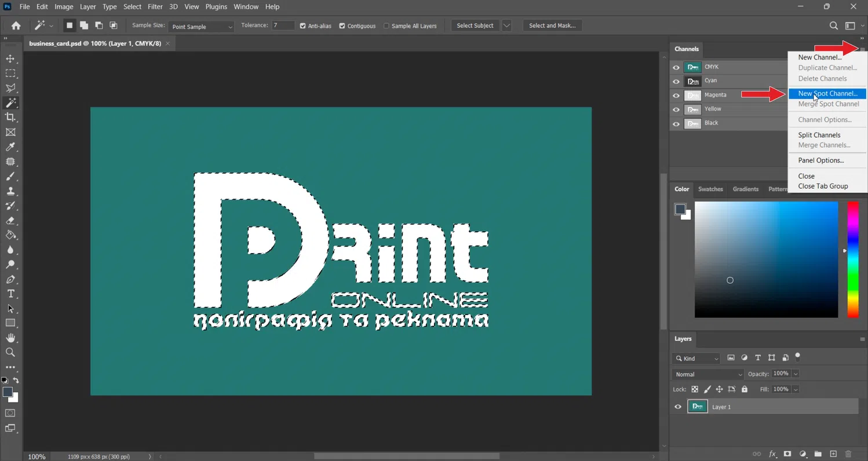Choose Panel Options... menu entry
This screenshot has width=868, height=461.
(821, 160)
